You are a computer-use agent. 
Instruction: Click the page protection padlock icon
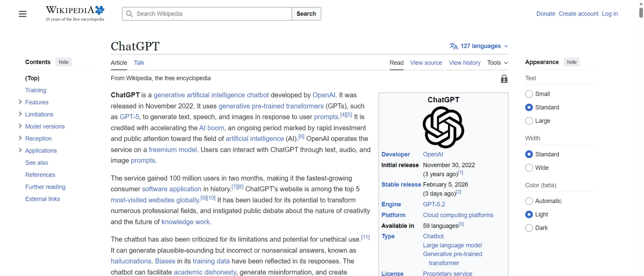(x=504, y=79)
